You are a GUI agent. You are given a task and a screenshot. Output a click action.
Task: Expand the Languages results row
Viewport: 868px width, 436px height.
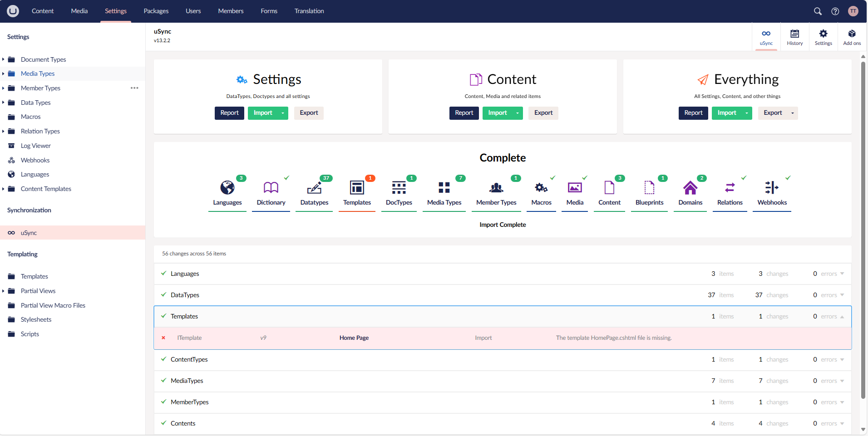[842, 274]
